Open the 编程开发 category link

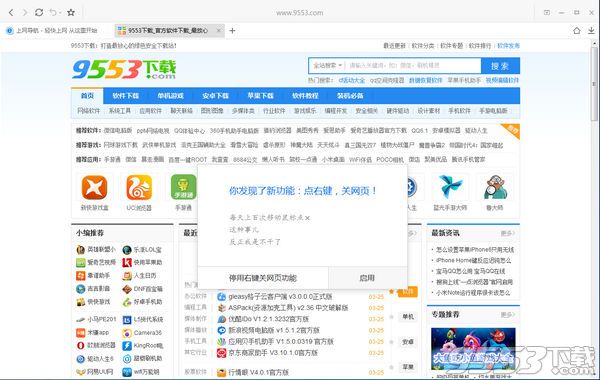(x=336, y=111)
